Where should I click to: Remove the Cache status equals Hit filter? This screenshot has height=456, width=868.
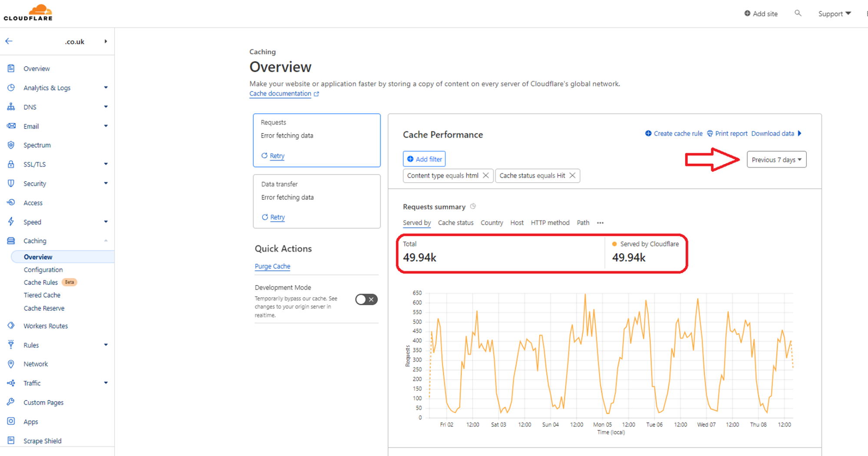click(572, 175)
